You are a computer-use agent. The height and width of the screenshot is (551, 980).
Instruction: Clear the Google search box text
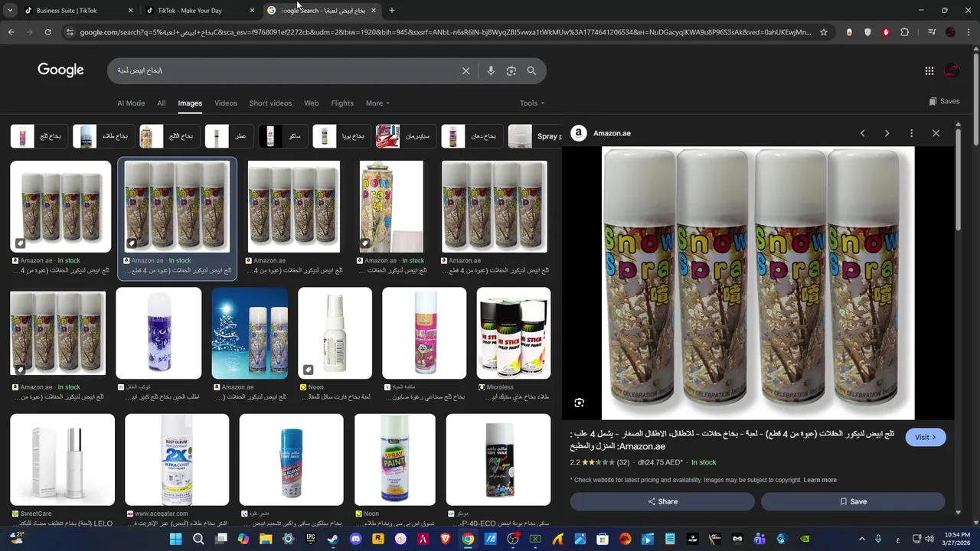pyautogui.click(x=465, y=70)
